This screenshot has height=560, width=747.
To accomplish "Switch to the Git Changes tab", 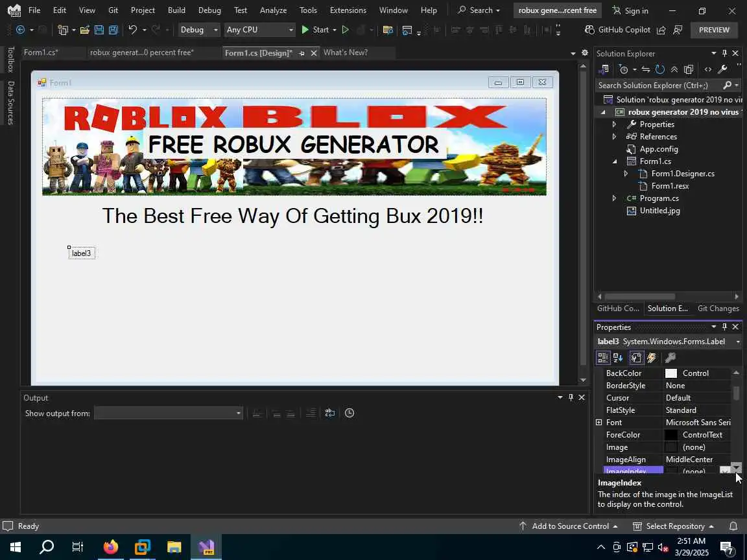I will click(718, 309).
